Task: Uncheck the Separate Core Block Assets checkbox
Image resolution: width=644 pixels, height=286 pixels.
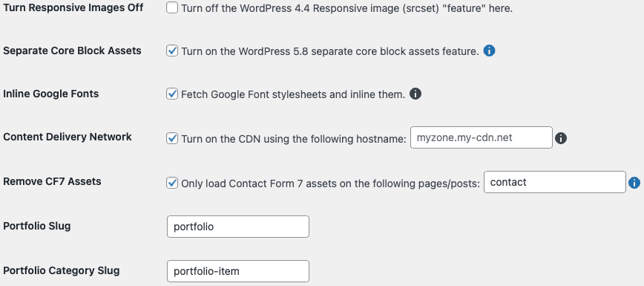Action: tap(172, 51)
